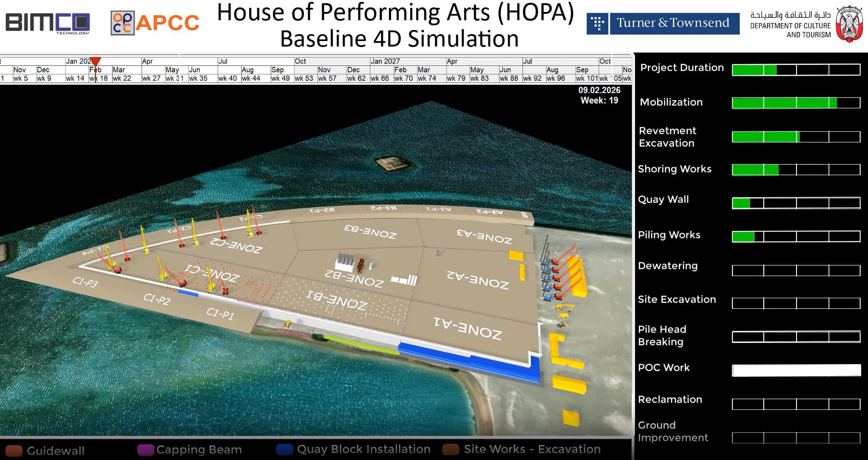Click the C1-P2 panel label
868x460 pixels.
(157, 299)
